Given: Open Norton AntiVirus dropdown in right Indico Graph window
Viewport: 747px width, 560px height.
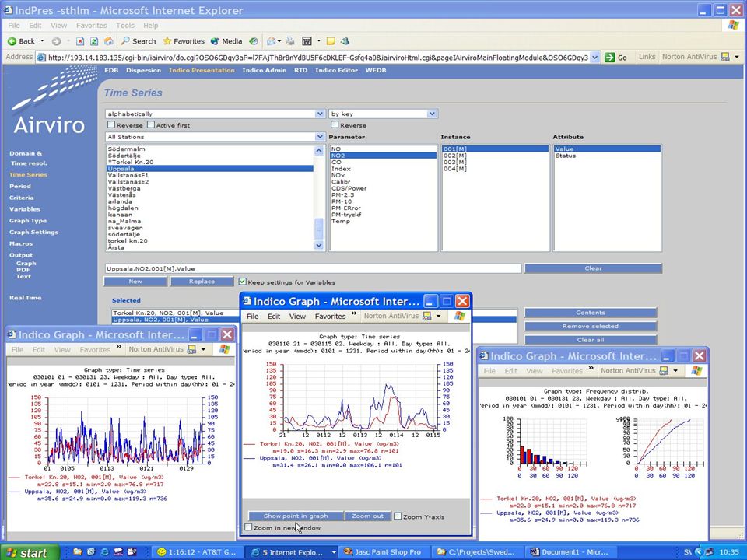Looking at the screenshot, I should [675, 371].
